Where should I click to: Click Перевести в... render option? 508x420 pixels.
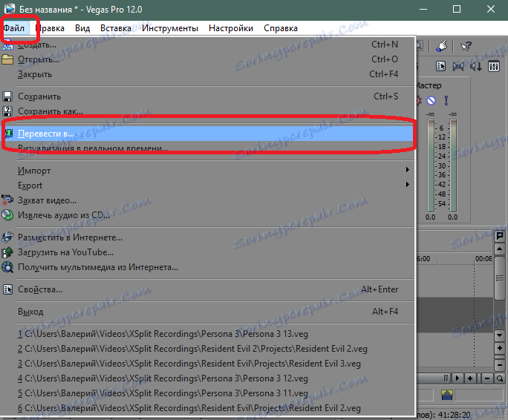pos(208,134)
